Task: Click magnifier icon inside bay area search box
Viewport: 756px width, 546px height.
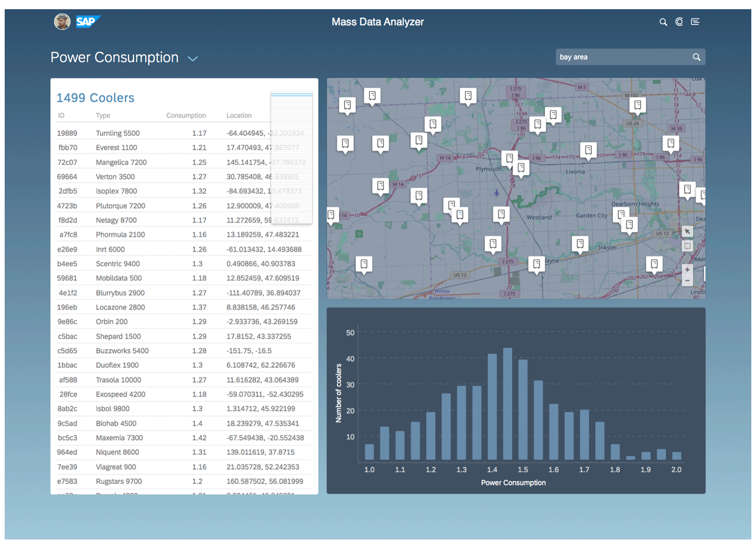Action: [x=697, y=57]
